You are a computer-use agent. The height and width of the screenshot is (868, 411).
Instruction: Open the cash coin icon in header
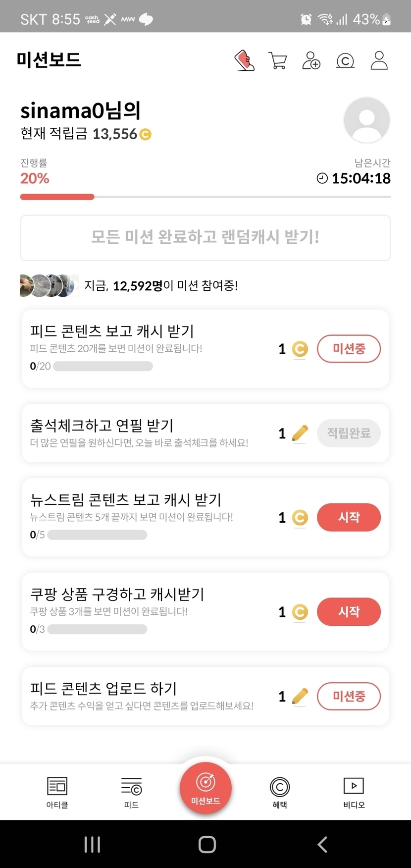pyautogui.click(x=345, y=61)
